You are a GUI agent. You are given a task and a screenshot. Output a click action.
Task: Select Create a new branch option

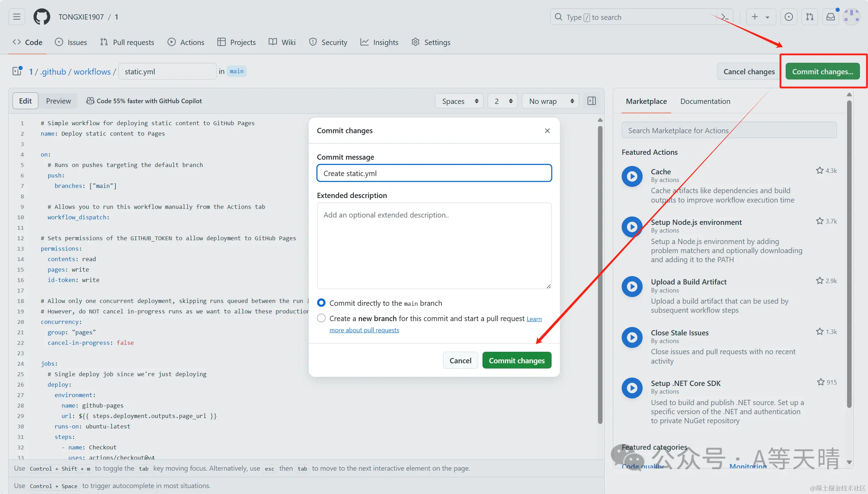(x=321, y=318)
